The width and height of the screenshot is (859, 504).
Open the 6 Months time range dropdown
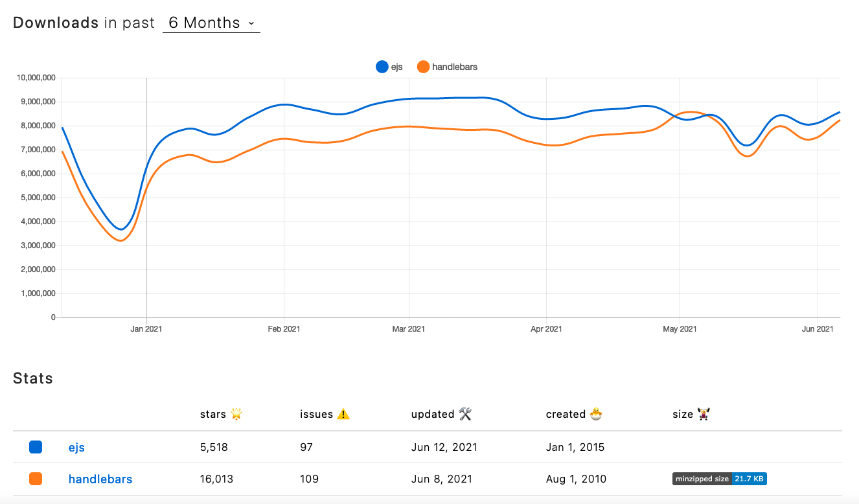(211, 23)
